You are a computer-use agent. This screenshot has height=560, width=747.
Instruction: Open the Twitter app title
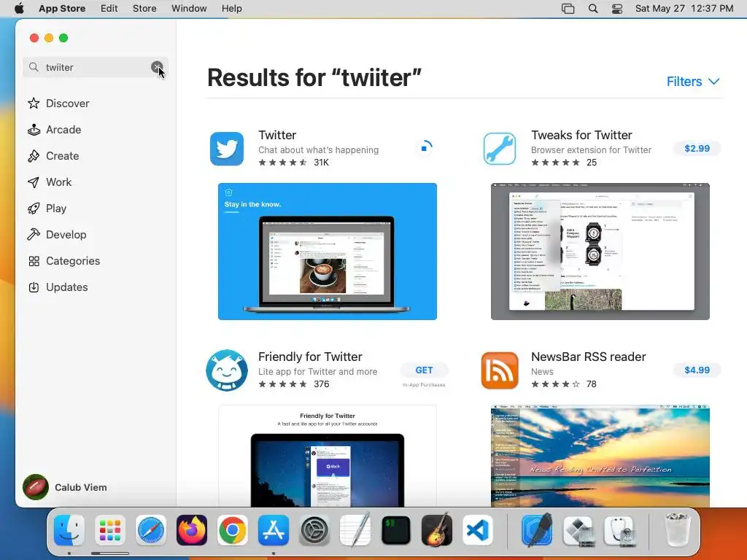point(277,135)
